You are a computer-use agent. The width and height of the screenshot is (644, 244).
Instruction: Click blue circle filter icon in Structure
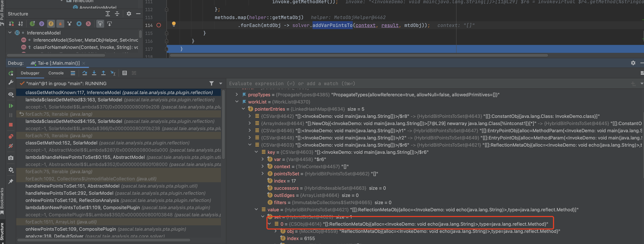click(x=79, y=24)
